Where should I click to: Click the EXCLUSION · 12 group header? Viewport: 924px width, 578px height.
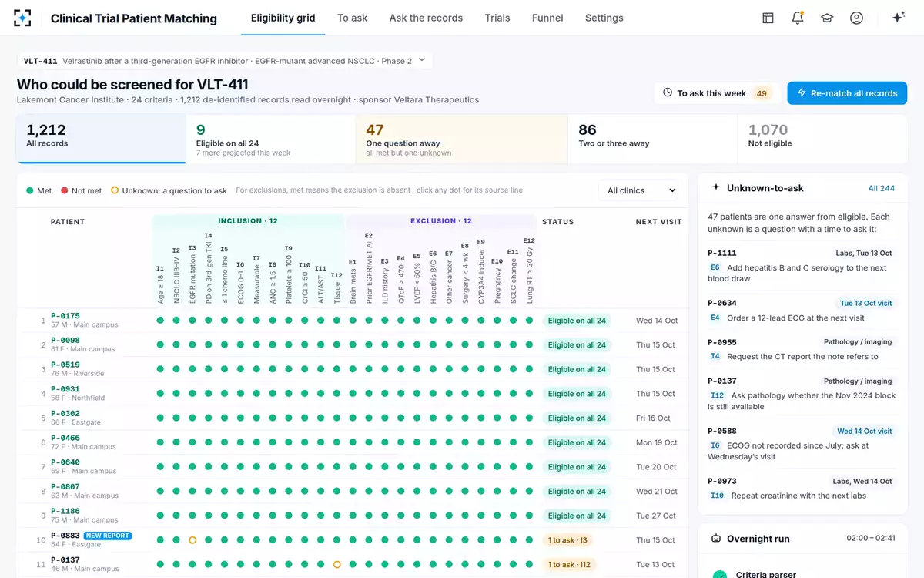pos(440,221)
